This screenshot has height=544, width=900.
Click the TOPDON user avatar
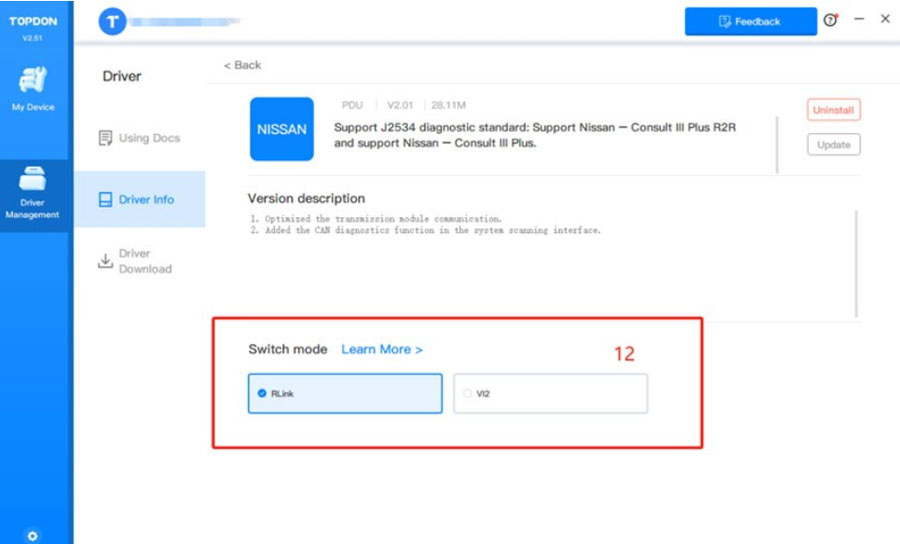[x=112, y=22]
